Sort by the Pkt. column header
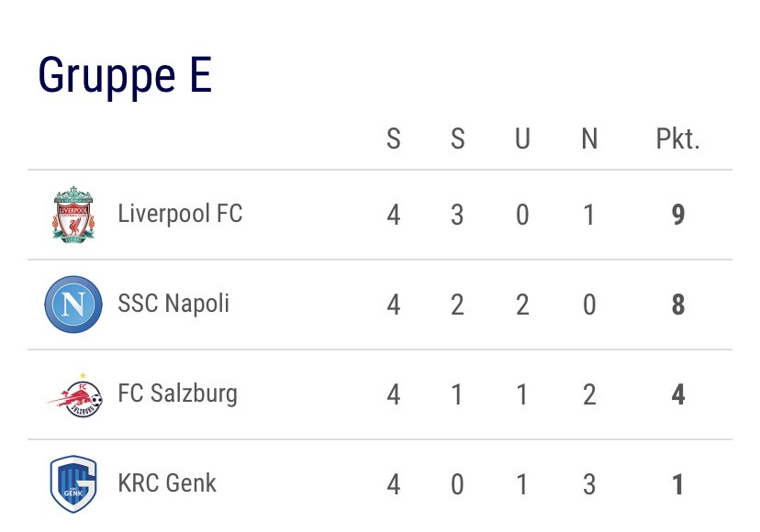 click(677, 139)
